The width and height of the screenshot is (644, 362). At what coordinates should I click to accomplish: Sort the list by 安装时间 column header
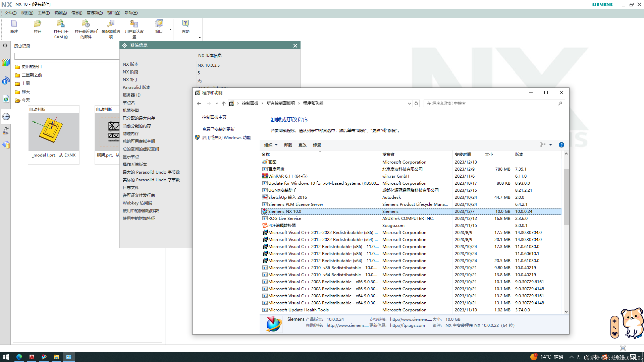coord(468,155)
